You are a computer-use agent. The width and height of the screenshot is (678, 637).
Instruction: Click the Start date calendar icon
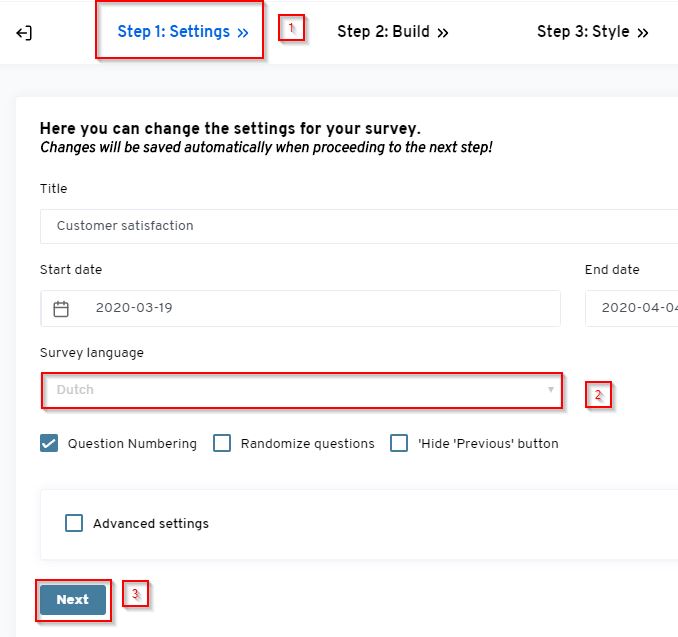coord(61,309)
